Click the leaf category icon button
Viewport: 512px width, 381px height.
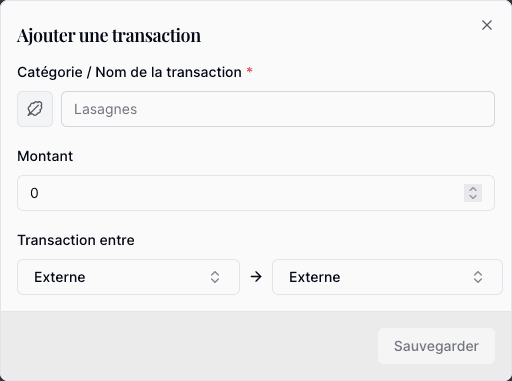[x=35, y=109]
